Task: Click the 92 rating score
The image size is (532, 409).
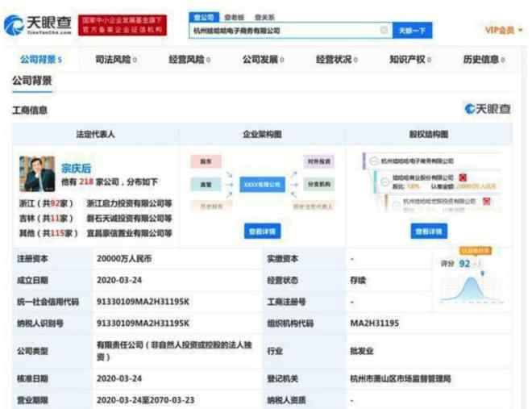Action: click(x=464, y=264)
